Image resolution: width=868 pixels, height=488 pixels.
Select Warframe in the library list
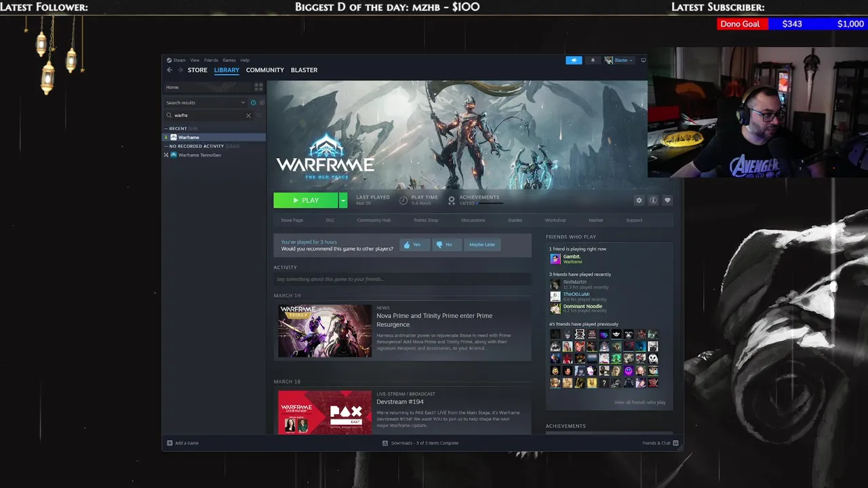(214, 137)
